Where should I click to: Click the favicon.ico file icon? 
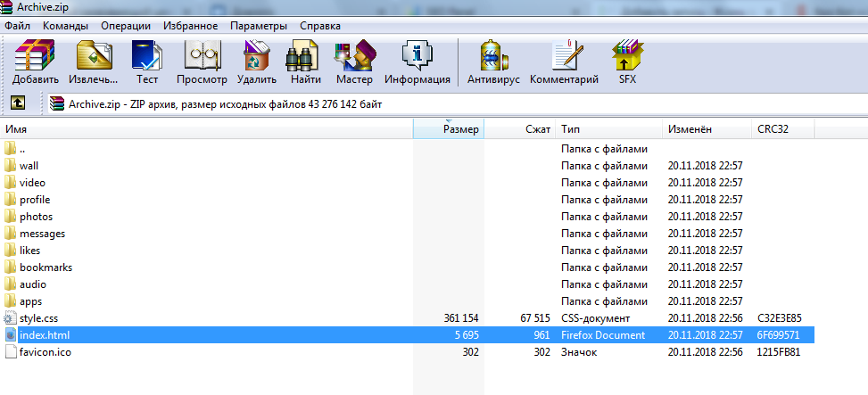[x=10, y=352]
